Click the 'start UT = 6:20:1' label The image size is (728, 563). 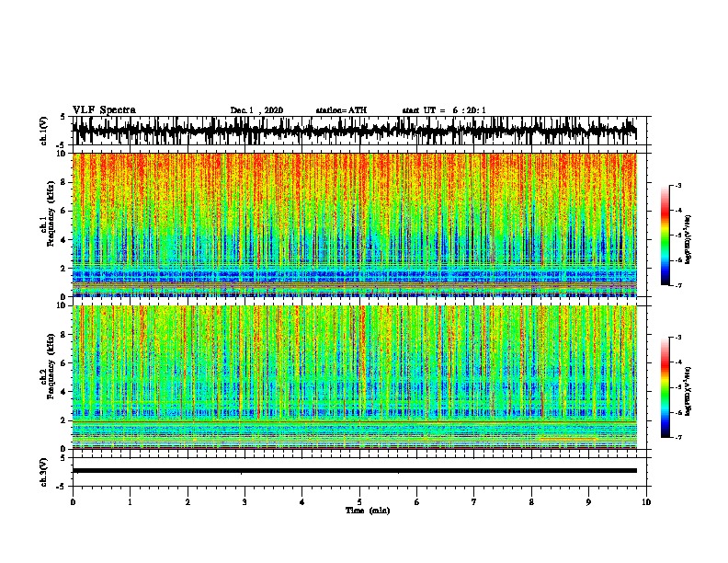click(444, 110)
